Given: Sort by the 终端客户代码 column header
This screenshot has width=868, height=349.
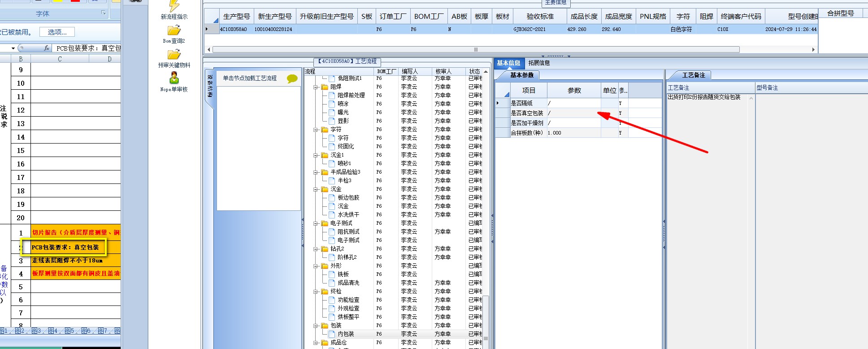Looking at the screenshot, I should tap(741, 17).
